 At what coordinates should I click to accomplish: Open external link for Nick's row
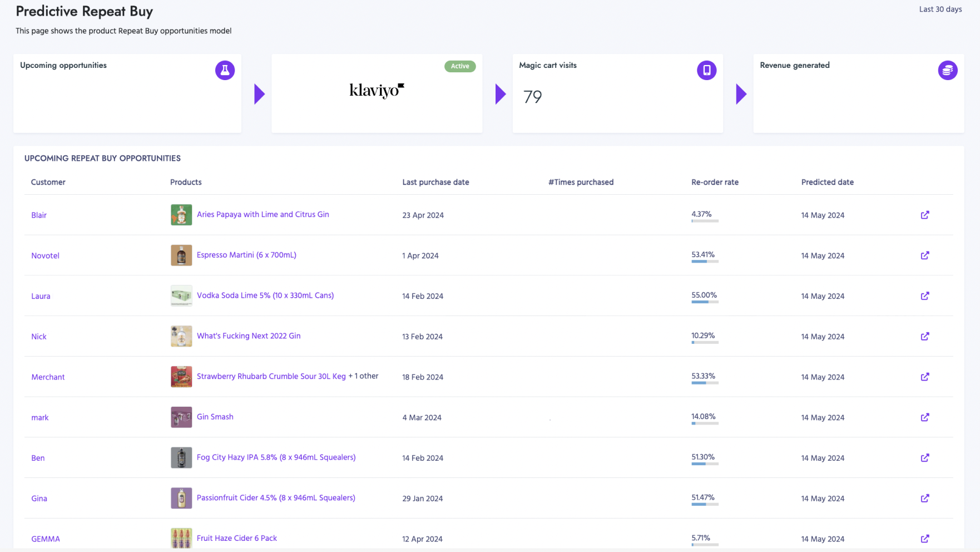click(924, 336)
